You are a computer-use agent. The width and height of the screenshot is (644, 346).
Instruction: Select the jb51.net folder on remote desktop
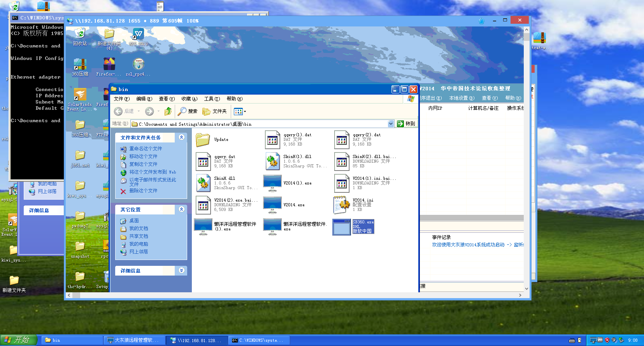80,159
